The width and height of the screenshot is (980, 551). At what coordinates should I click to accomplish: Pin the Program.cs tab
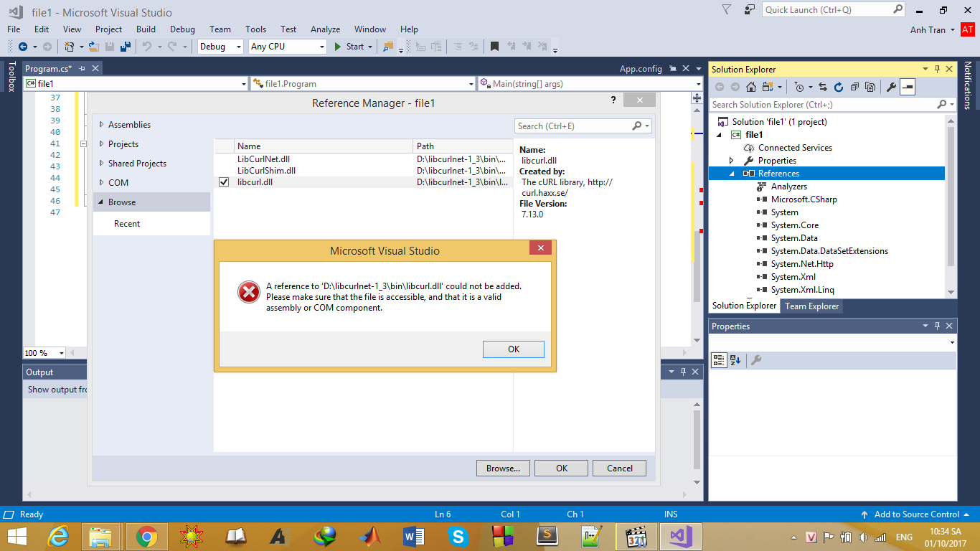tap(82, 68)
